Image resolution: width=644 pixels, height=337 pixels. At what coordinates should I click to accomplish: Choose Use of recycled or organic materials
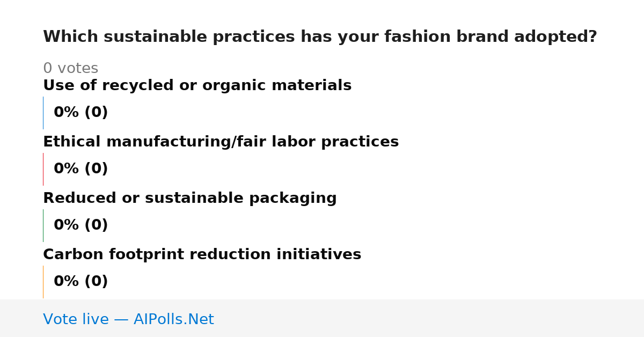(197, 85)
